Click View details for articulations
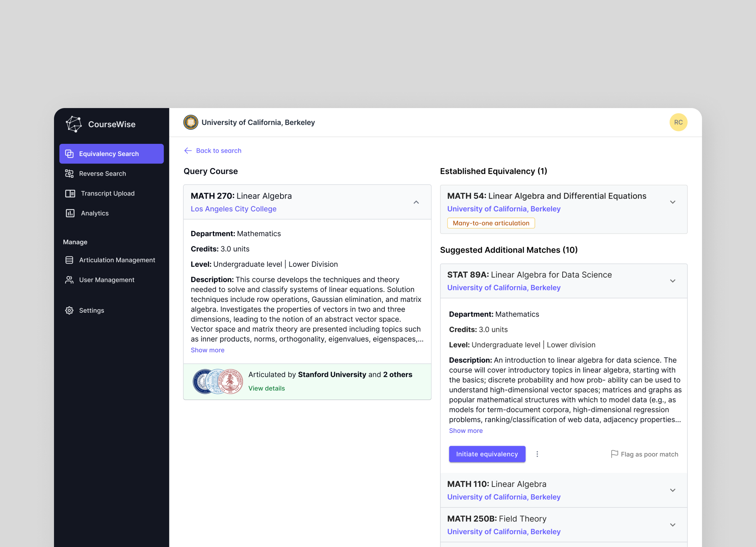The image size is (756, 547). (267, 388)
